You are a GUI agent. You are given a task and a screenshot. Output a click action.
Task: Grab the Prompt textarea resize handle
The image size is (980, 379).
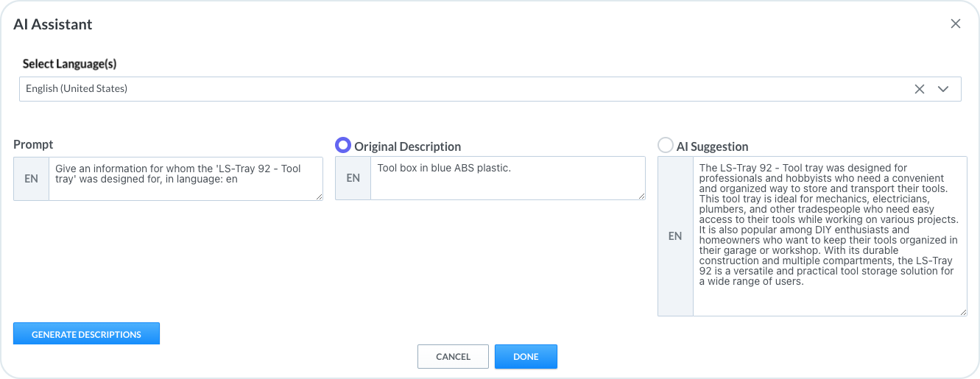[319, 196]
